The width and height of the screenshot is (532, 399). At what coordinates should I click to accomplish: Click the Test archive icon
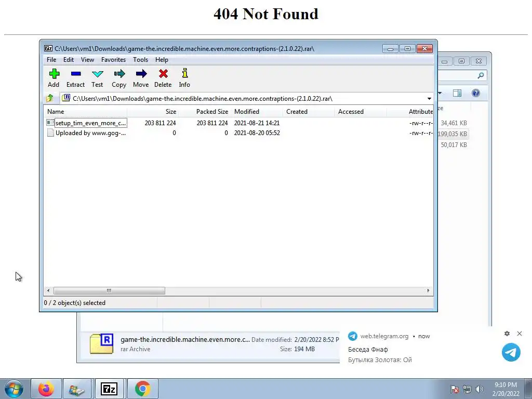point(97,74)
